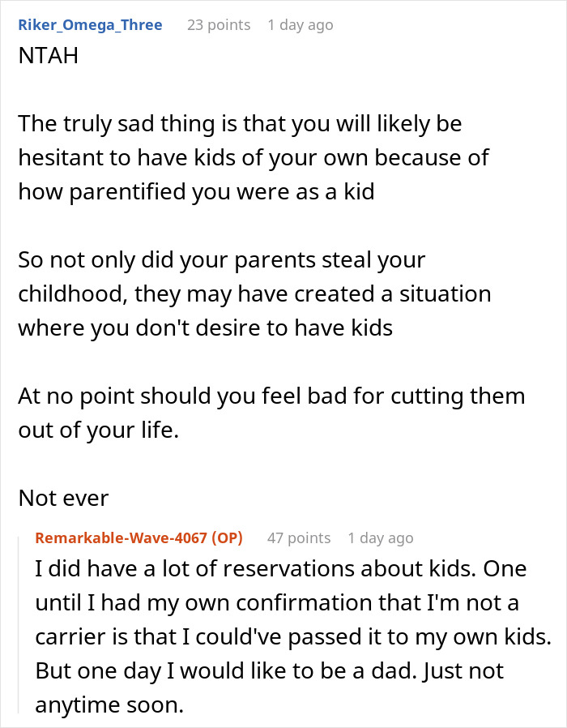Click the NTAH verdict text

click(49, 59)
